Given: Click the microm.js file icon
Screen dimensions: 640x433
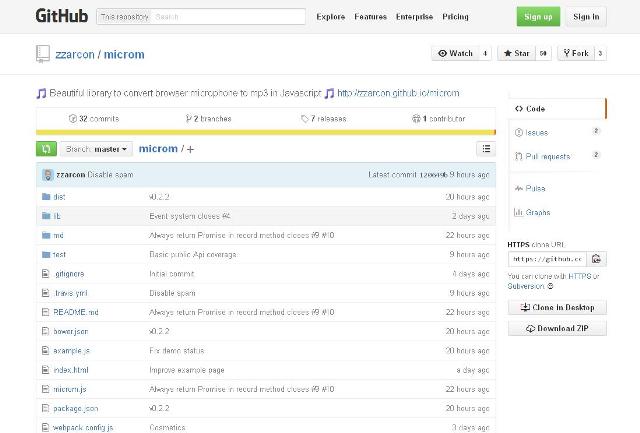Looking at the screenshot, I should tap(46, 389).
